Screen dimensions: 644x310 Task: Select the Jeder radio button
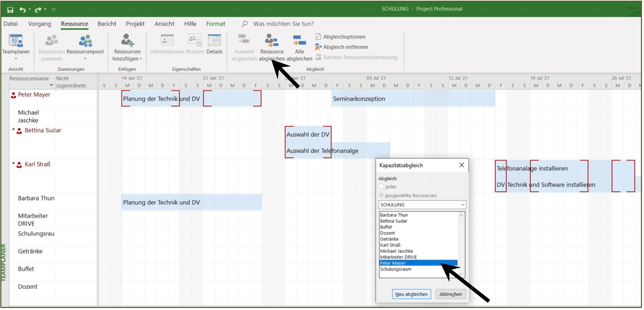click(x=381, y=186)
